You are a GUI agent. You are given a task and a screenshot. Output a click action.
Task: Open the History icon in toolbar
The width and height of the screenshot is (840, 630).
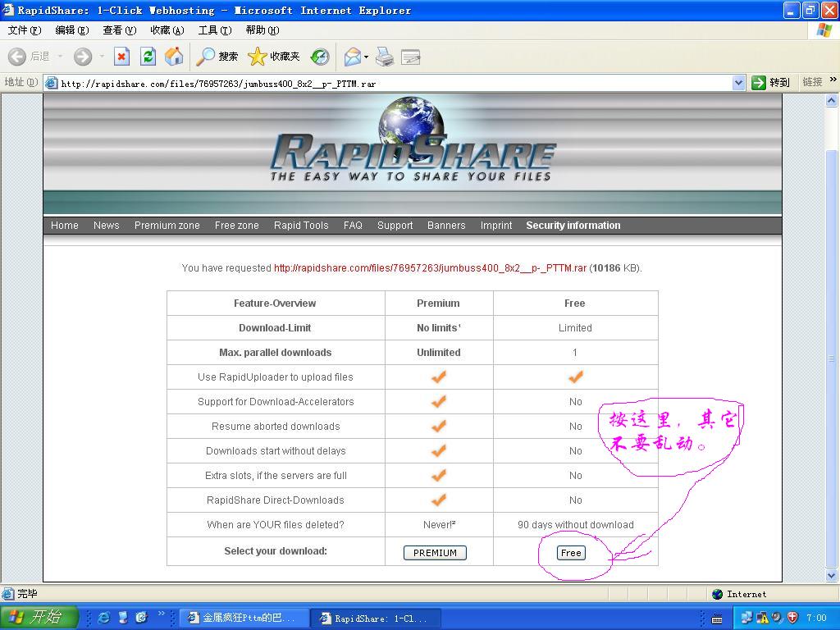pyautogui.click(x=320, y=57)
